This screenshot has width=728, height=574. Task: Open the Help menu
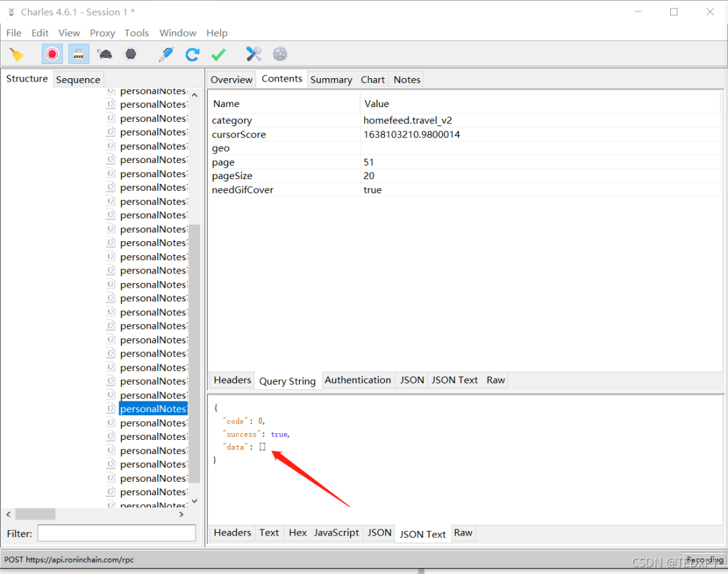pos(217,33)
